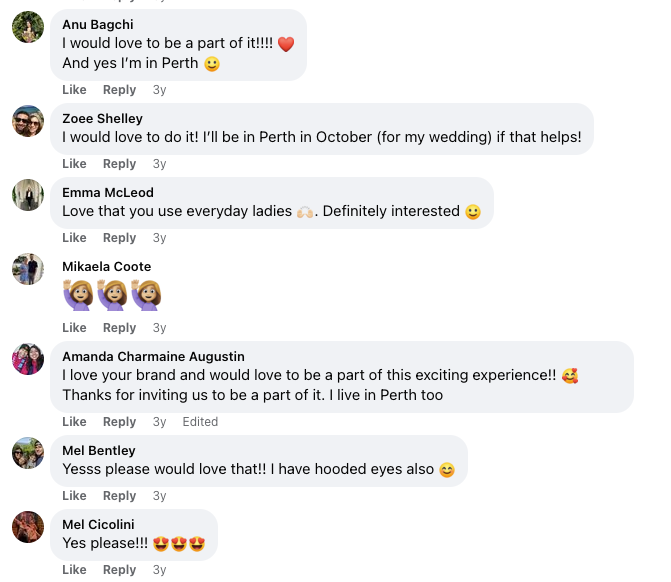The image size is (671, 582).
Task: View edit history via Edited label
Action: pyautogui.click(x=200, y=422)
